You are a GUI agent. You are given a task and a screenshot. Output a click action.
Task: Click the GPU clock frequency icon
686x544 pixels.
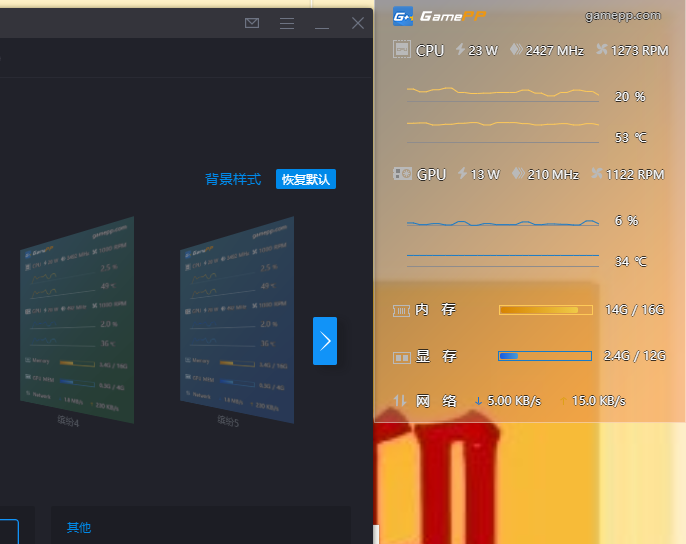518,173
